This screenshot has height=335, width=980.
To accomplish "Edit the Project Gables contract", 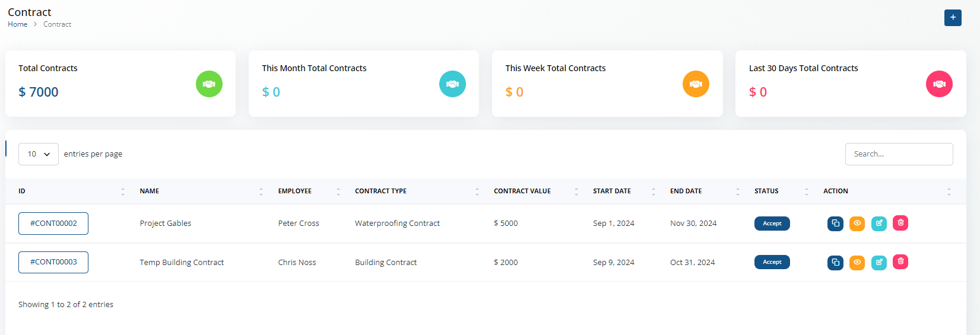I will (x=879, y=224).
